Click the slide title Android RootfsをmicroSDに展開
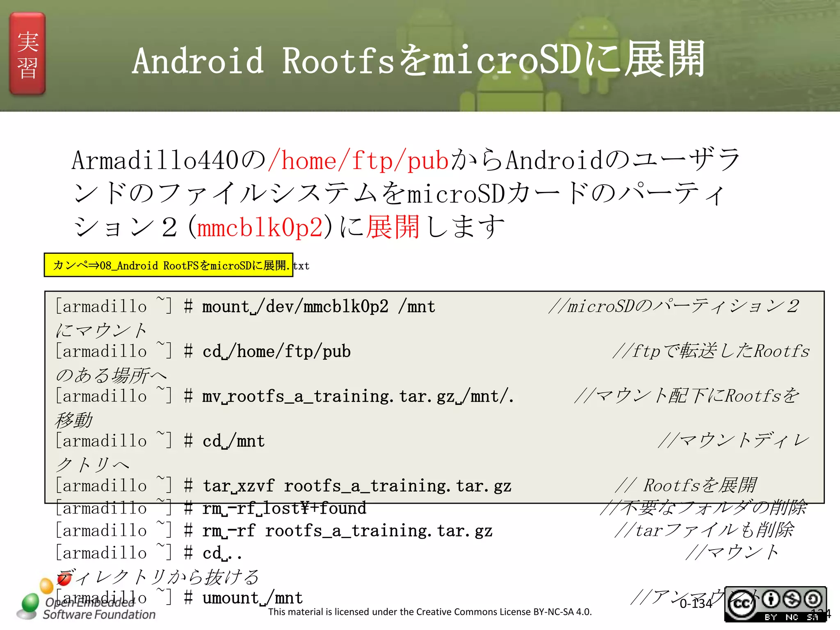This screenshot has width=840, height=630. (418, 60)
